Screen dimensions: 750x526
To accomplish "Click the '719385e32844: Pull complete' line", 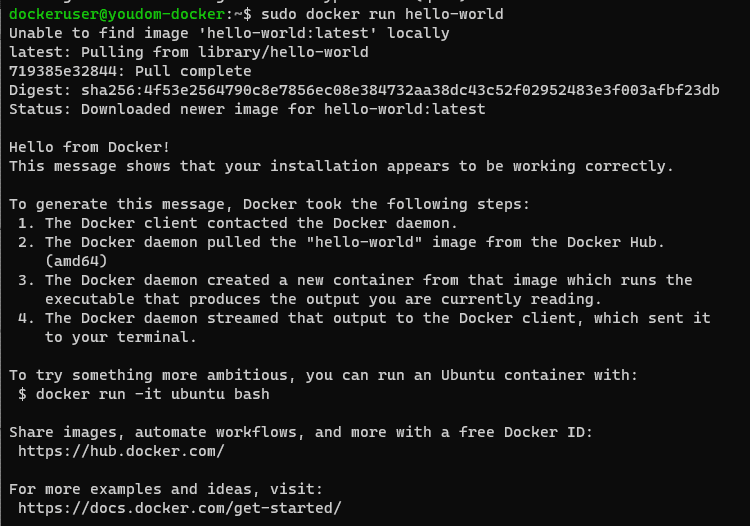I will [130, 71].
